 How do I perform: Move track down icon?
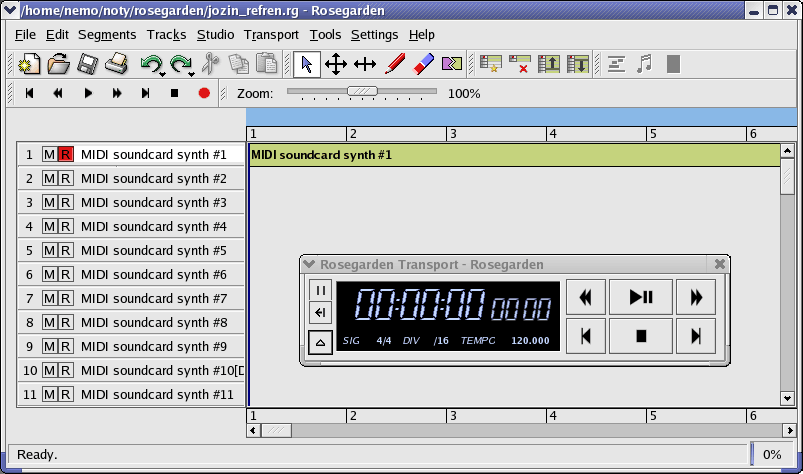(578, 64)
